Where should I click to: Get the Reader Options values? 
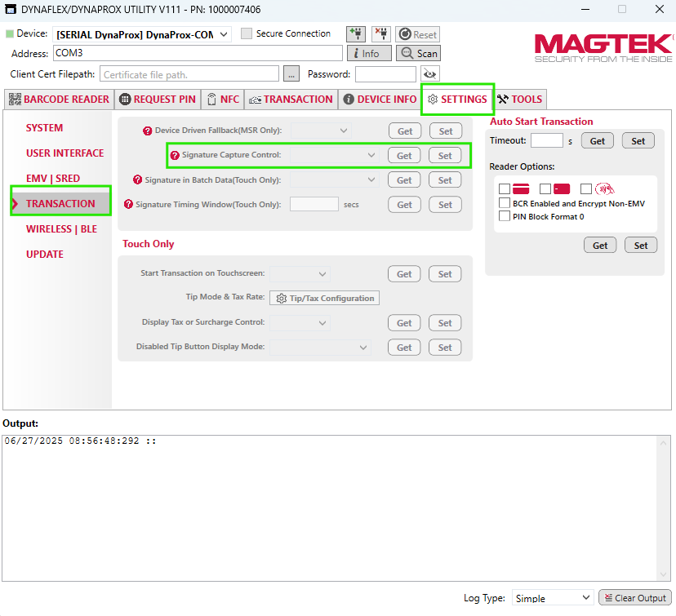600,245
